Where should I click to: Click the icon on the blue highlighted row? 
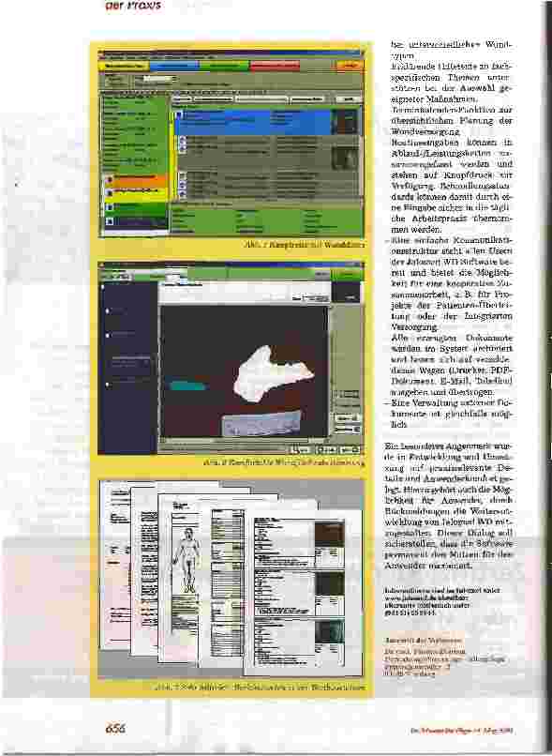[x=179, y=115]
